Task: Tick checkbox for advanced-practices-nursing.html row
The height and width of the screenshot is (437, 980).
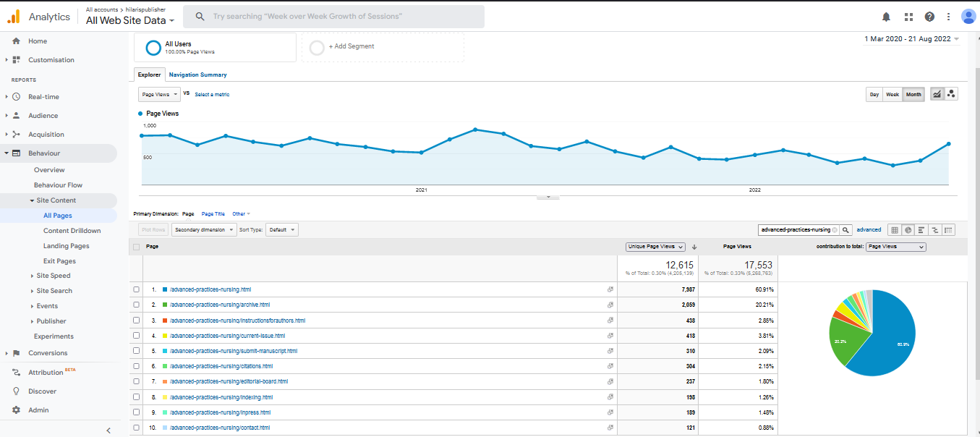Action: [136, 289]
